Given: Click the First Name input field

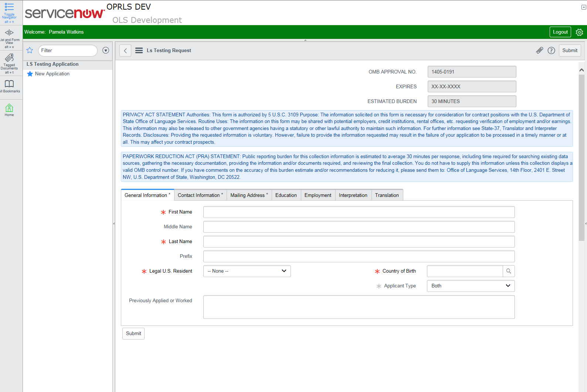Looking at the screenshot, I should (x=359, y=212).
